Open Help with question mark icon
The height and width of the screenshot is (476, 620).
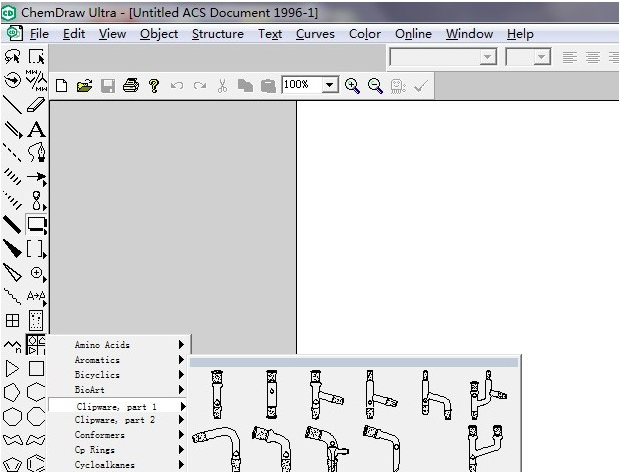tap(154, 85)
